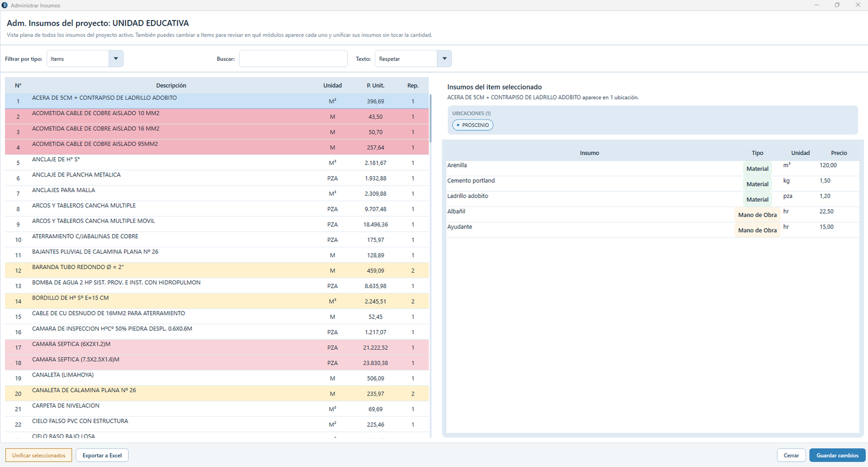Click the Cerrar button
Viewport: 868px width, 467px height.
click(791, 455)
